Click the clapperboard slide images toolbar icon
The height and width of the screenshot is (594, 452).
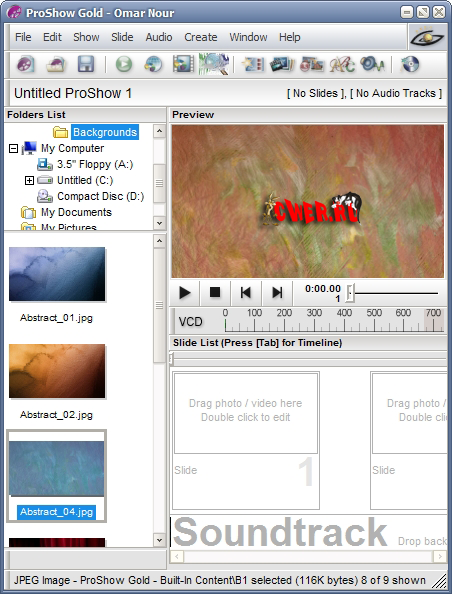coord(282,64)
